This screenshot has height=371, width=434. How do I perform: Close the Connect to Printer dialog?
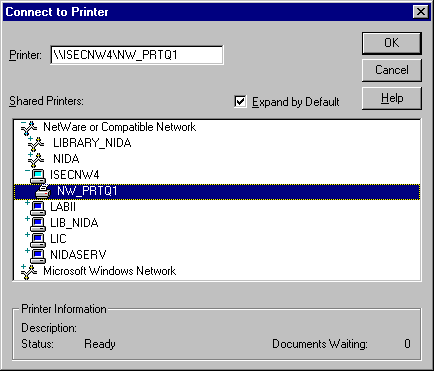tap(421, 12)
